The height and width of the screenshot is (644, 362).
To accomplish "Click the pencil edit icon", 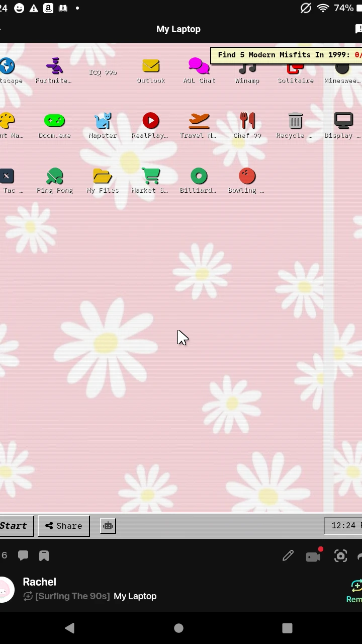I will tap(288, 555).
